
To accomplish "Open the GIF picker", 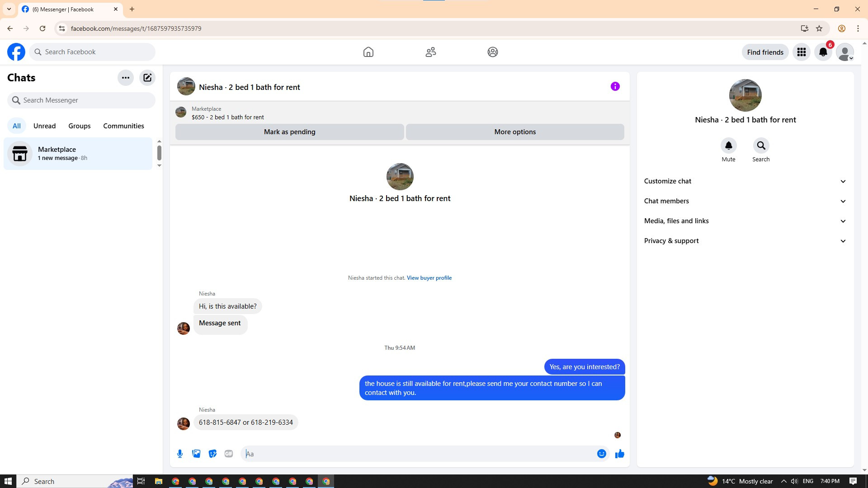I will click(x=229, y=454).
